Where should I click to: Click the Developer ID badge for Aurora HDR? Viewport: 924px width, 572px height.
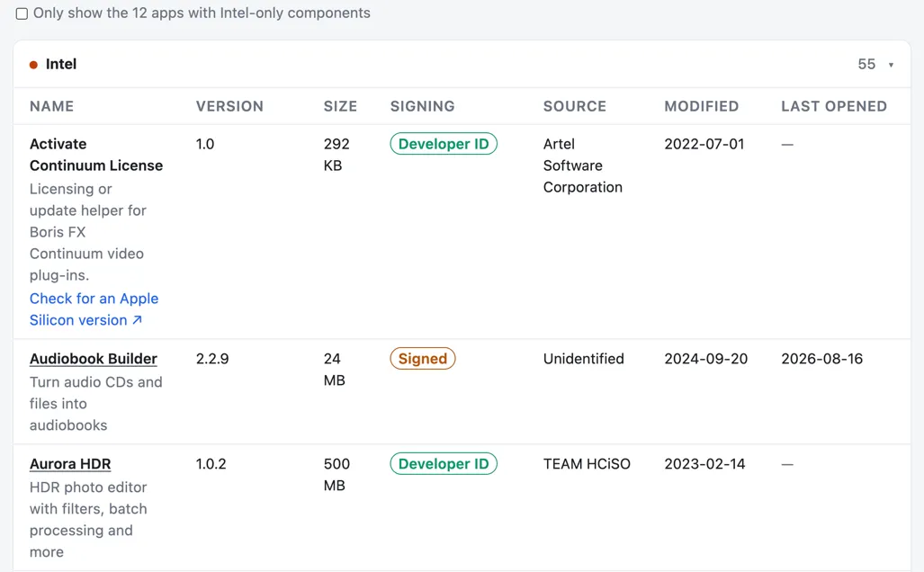coord(444,464)
